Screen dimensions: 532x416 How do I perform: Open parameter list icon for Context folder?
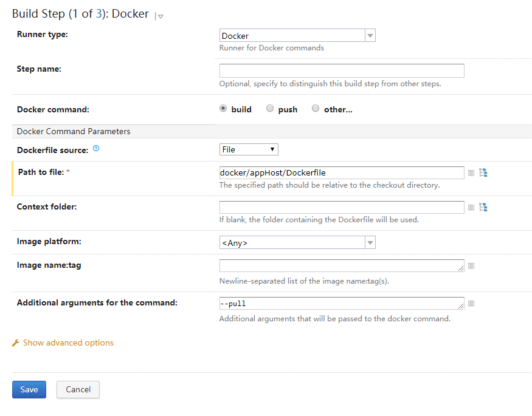coord(471,208)
